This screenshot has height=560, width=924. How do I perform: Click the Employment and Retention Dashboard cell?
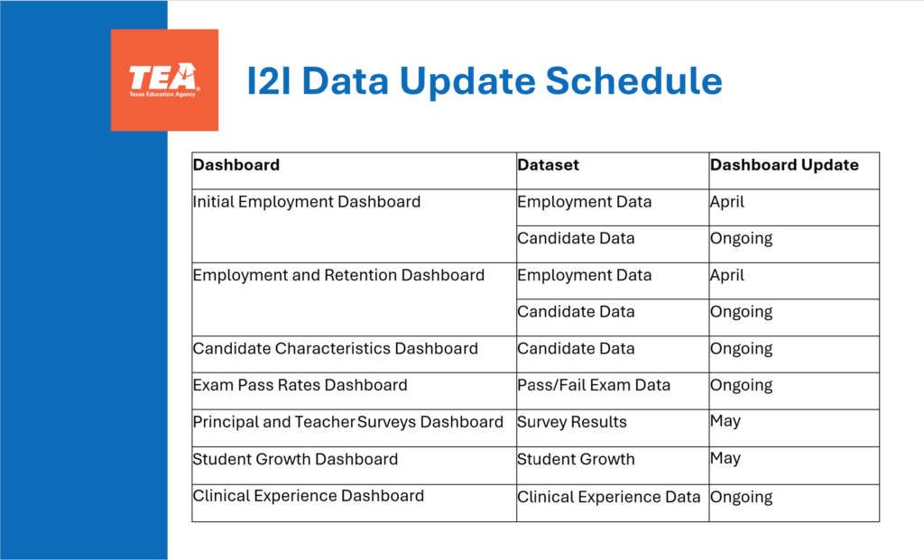[x=338, y=275]
